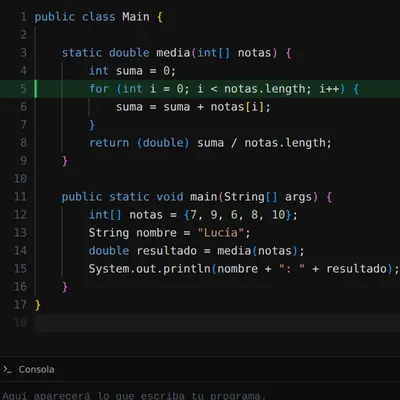Click the closing brace on line 9
The image size is (400, 400).
pyautogui.click(x=65, y=161)
